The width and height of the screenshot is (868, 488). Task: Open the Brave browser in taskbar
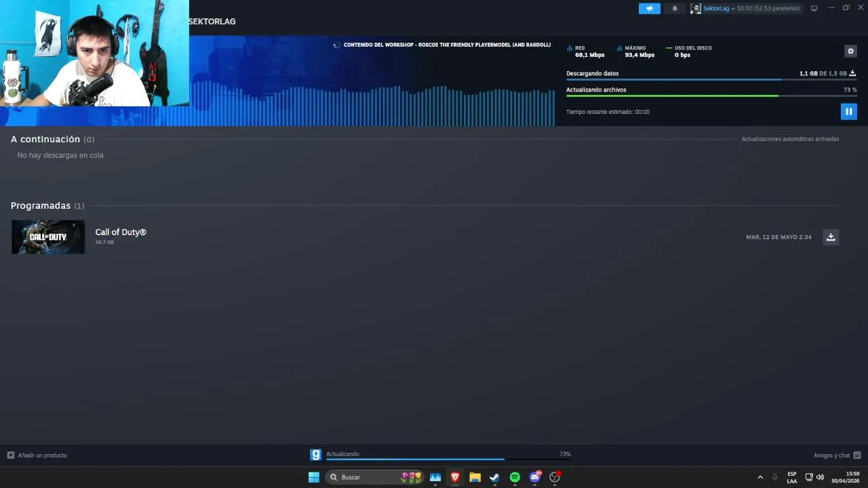coord(455,477)
